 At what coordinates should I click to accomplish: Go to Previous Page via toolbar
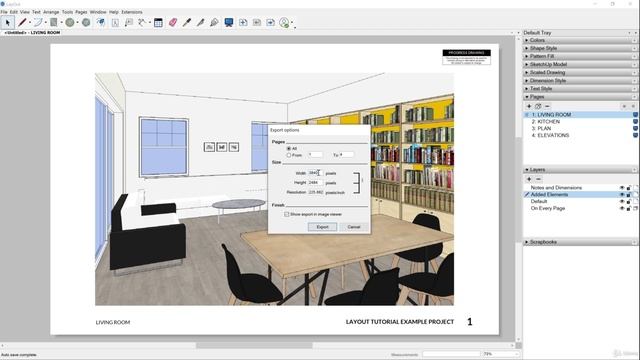[257, 22]
